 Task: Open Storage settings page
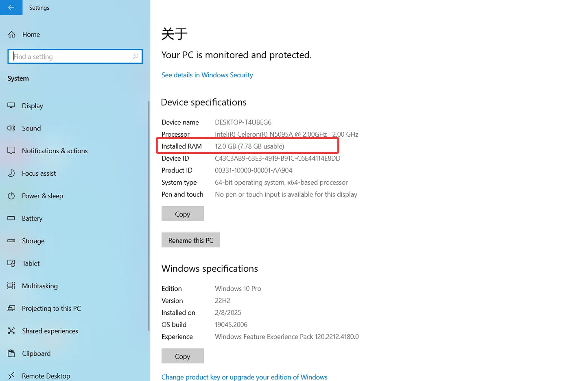(33, 241)
